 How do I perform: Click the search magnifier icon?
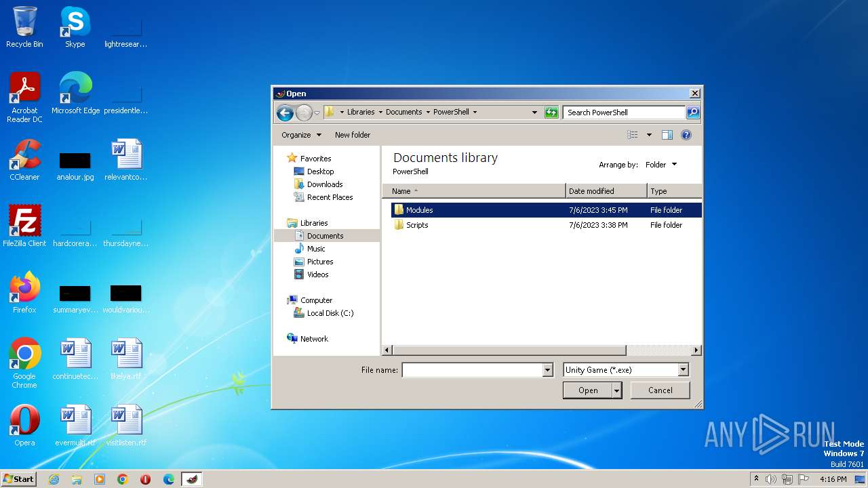pyautogui.click(x=692, y=113)
